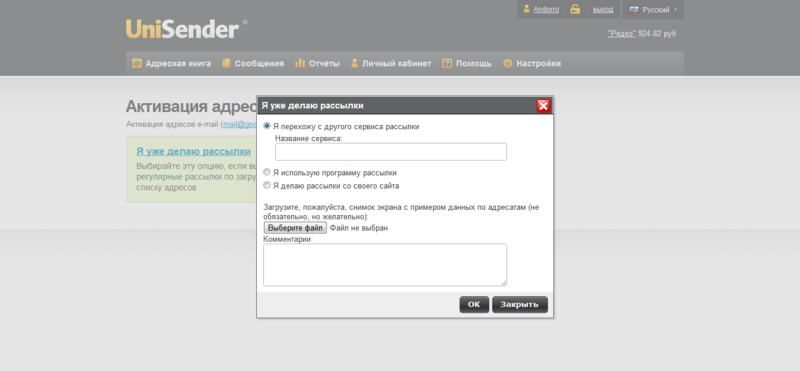Screen dimensions: 800x371
Task: Click the Сообщения menu icon
Action: coord(227,63)
